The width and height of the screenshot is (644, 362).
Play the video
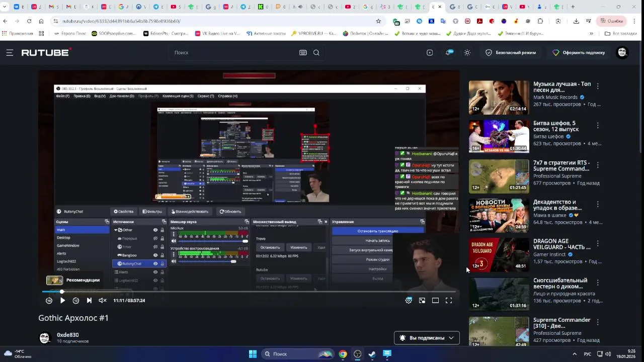(62, 300)
